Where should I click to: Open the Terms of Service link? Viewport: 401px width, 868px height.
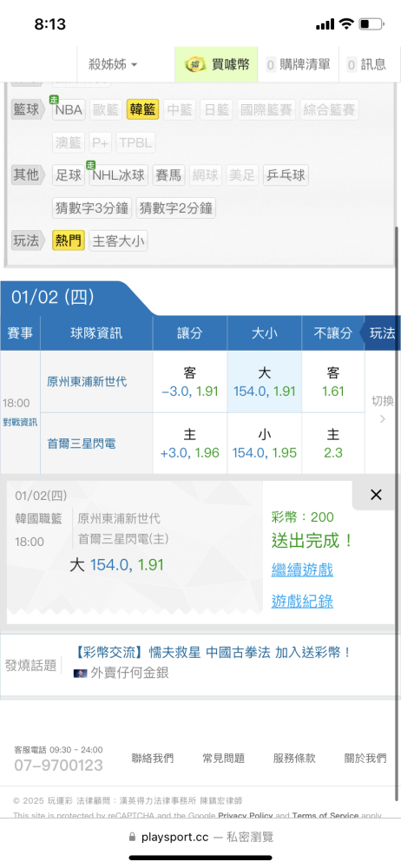click(325, 815)
